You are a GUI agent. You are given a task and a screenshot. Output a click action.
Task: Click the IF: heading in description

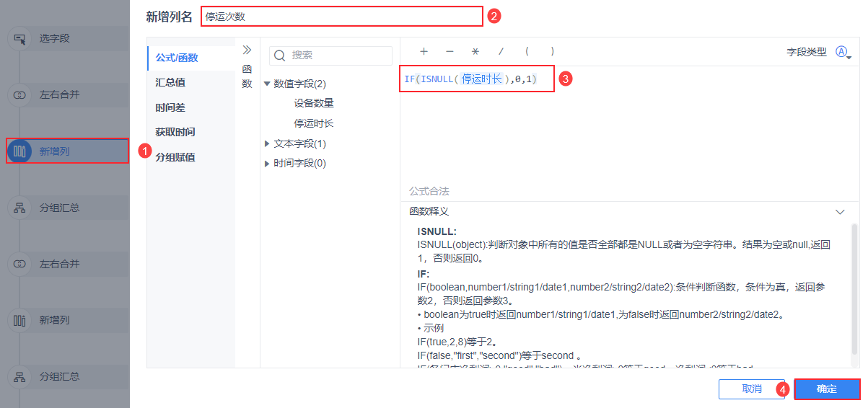click(424, 275)
